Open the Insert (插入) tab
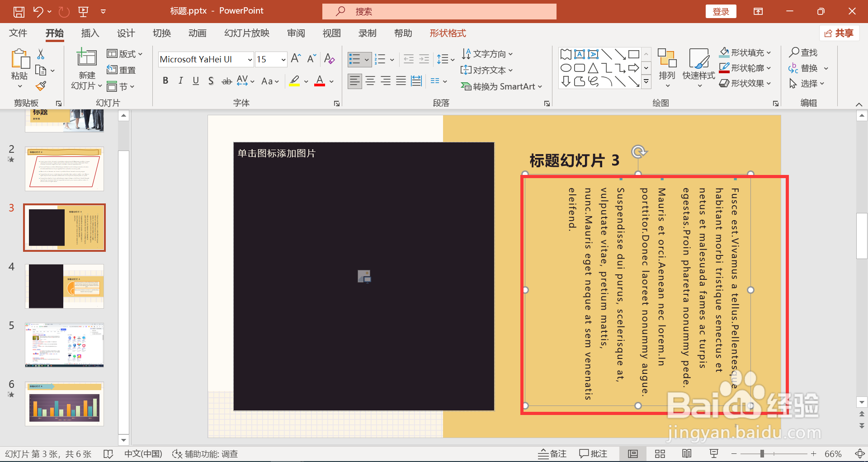 (x=90, y=33)
